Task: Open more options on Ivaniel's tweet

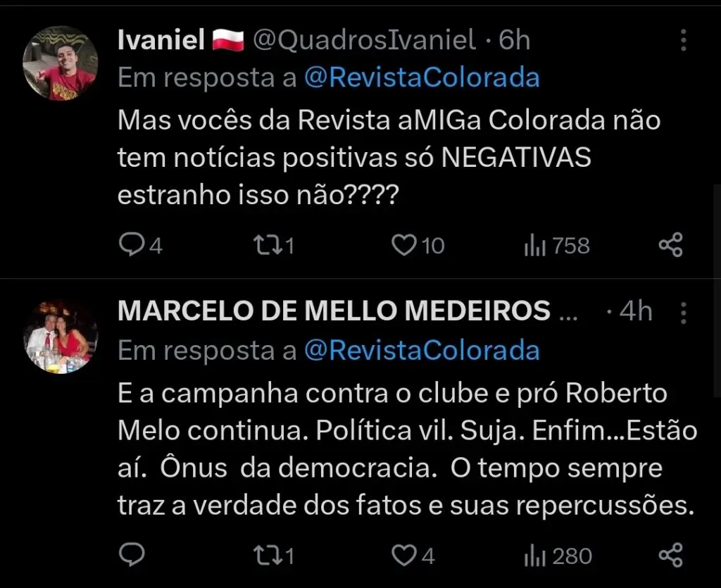Action: [683, 41]
